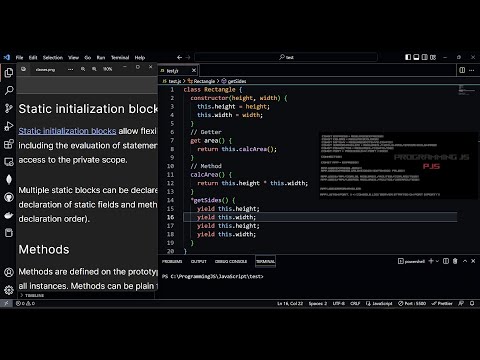This screenshot has width=480, height=360.
Task: Split the terminal panel
Action: pos(446,261)
